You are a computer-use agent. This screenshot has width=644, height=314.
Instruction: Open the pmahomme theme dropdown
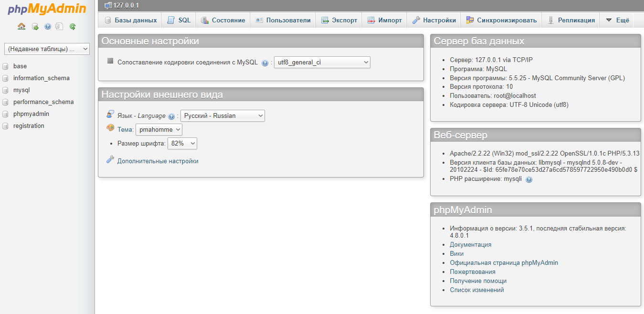point(159,130)
